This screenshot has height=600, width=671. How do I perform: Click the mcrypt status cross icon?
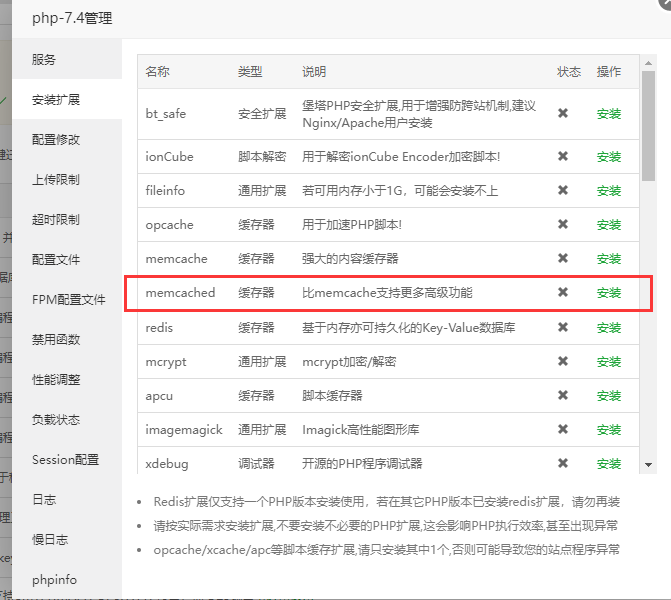(x=563, y=361)
